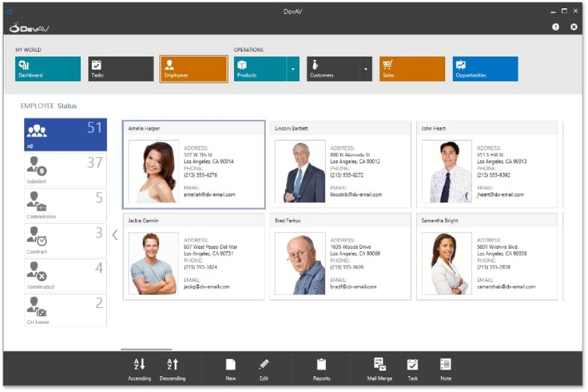Start a Mail Merge
Screen dimensions: 588x392
coord(379,364)
